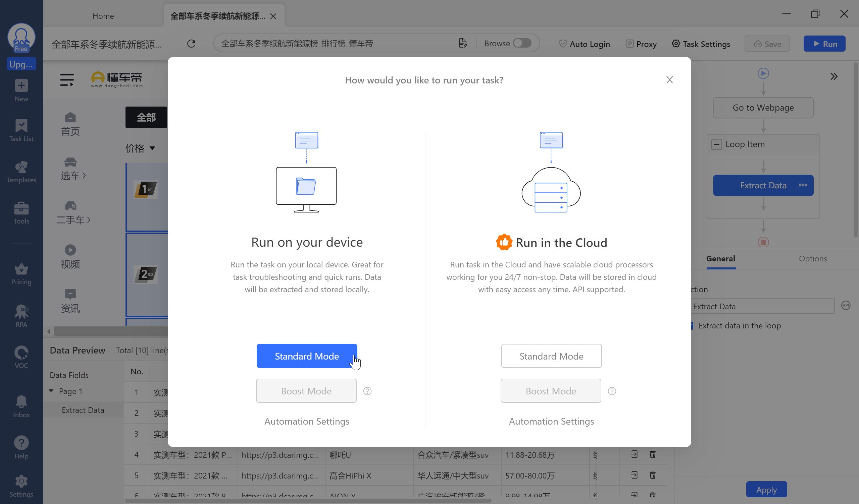The width and height of the screenshot is (859, 504).
Task: Click the New task plus icon
Action: [21, 86]
